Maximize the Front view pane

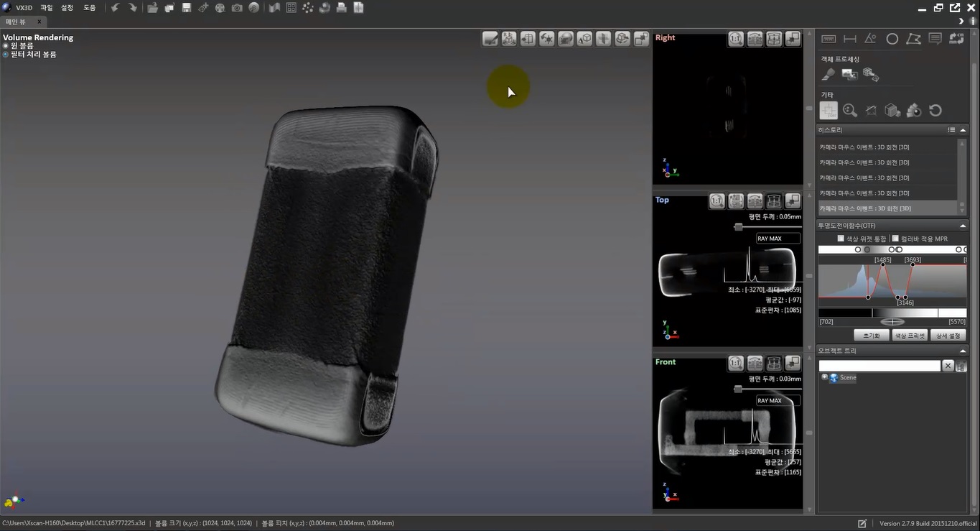point(793,363)
